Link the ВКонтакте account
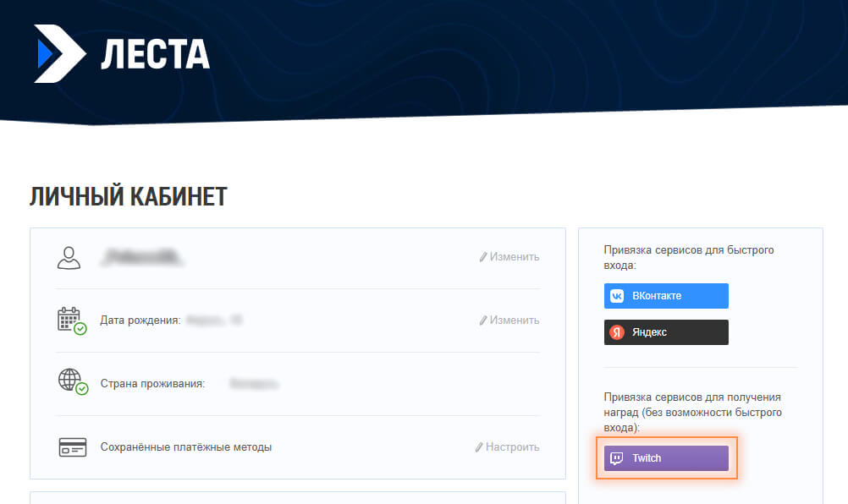The height and width of the screenshot is (504, 848). [x=666, y=296]
